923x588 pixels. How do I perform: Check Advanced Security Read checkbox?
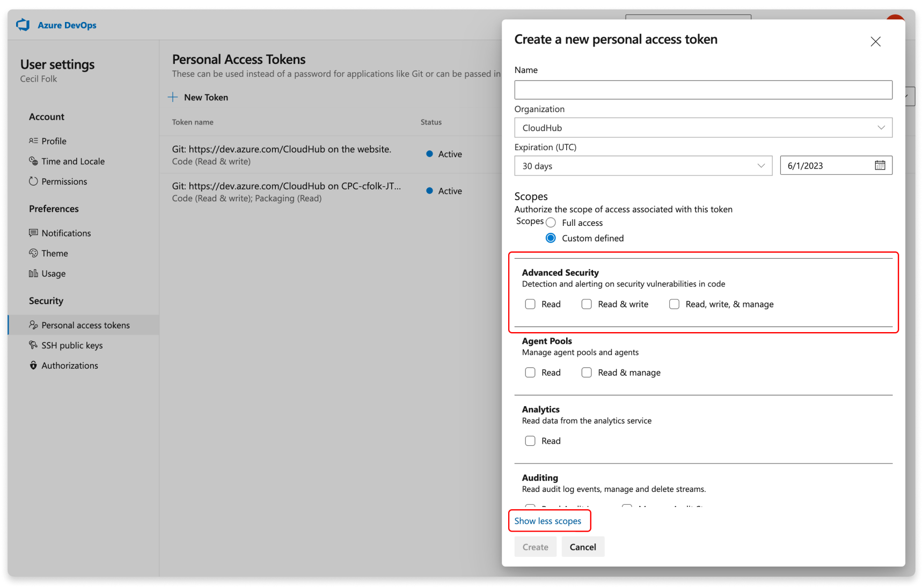[x=530, y=304]
